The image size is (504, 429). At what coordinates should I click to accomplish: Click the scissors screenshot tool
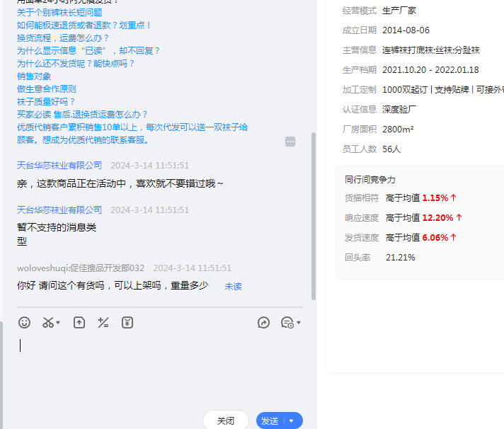point(47,323)
